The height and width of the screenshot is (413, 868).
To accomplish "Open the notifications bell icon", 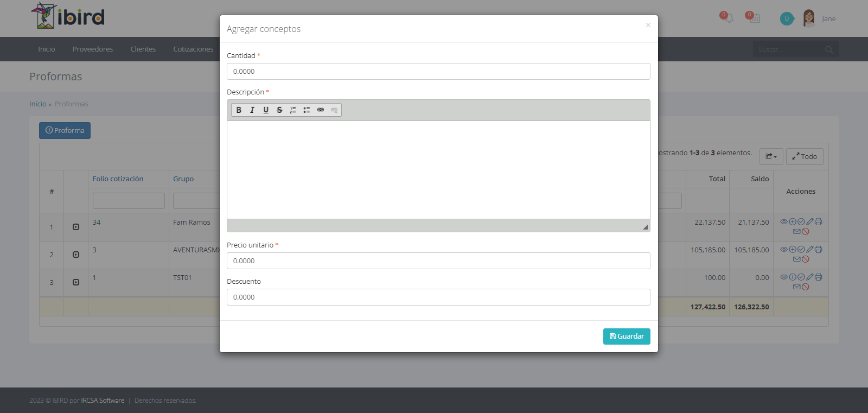I will coord(728,18).
